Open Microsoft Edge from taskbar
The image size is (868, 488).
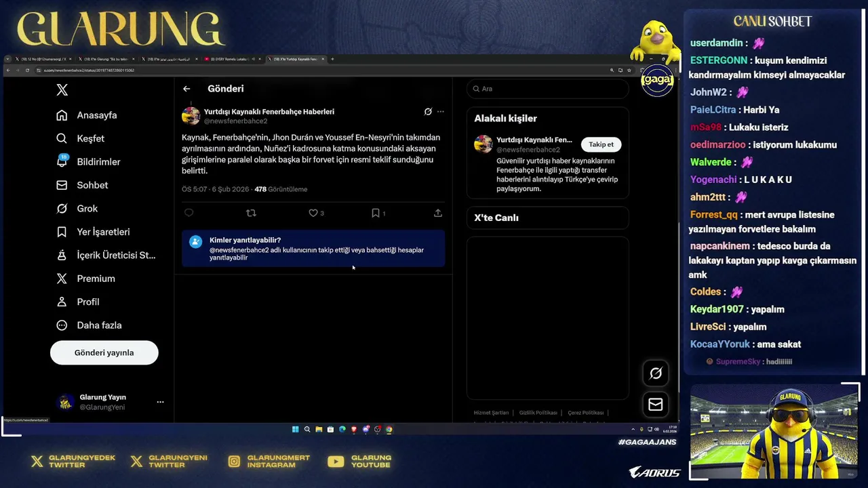tap(342, 429)
